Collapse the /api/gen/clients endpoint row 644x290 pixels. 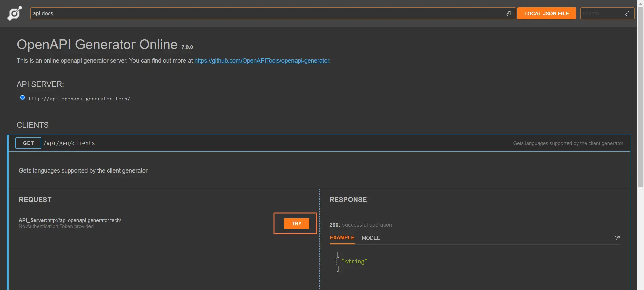(x=319, y=143)
